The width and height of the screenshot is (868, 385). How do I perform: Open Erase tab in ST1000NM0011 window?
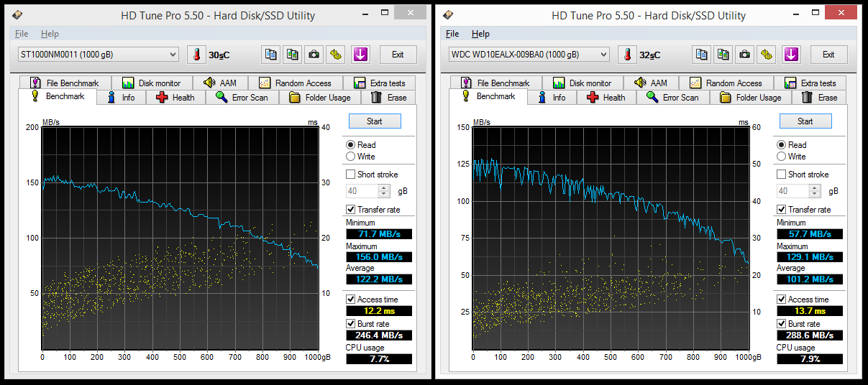coord(389,98)
